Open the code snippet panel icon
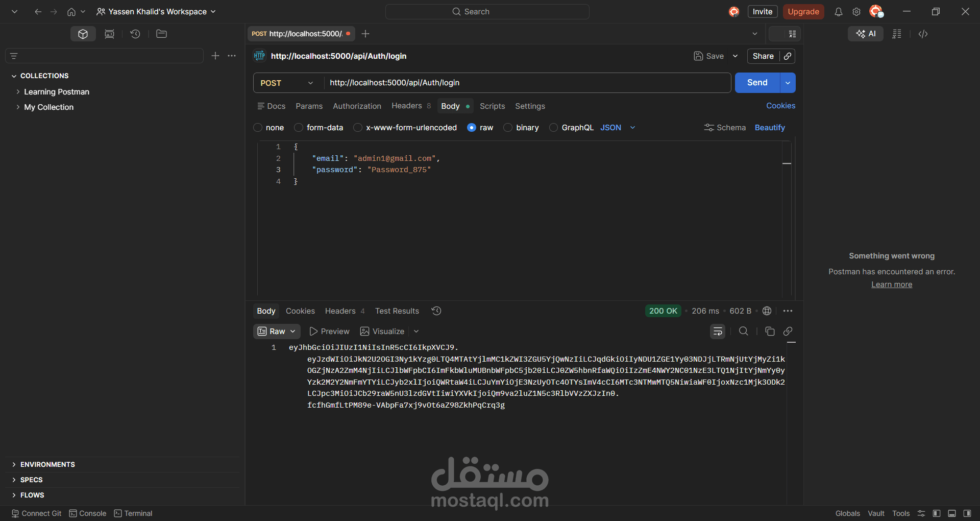Viewport: 980px width, 521px height. tap(923, 34)
